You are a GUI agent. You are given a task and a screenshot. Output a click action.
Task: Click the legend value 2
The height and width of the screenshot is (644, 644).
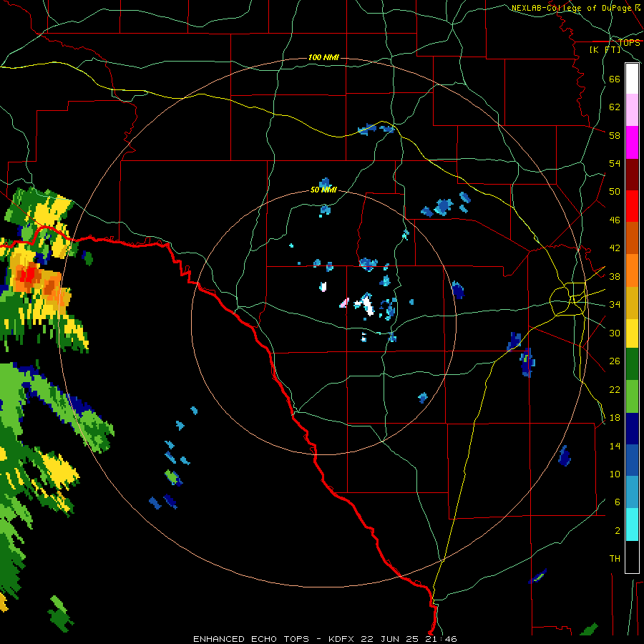[618, 531]
